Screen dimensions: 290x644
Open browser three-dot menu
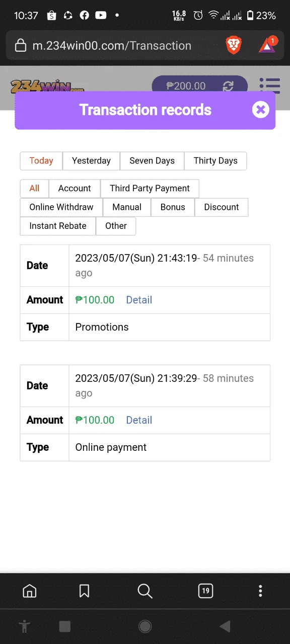pos(260,591)
